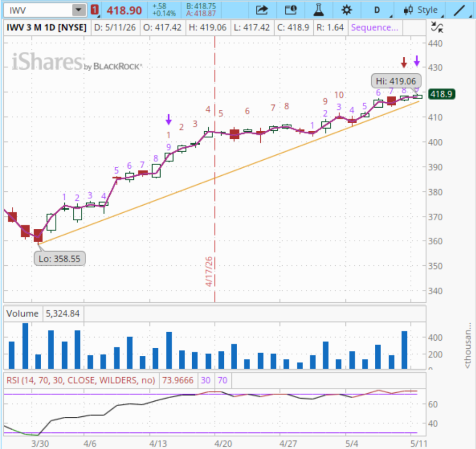Click the 4/20 date axis label
Image resolution: width=476 pixels, height=449 pixels.
click(223, 444)
